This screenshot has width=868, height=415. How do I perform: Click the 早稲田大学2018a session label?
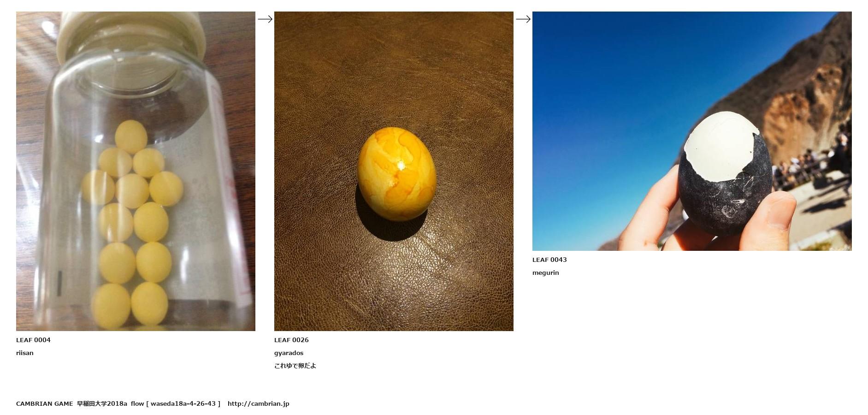point(102,403)
